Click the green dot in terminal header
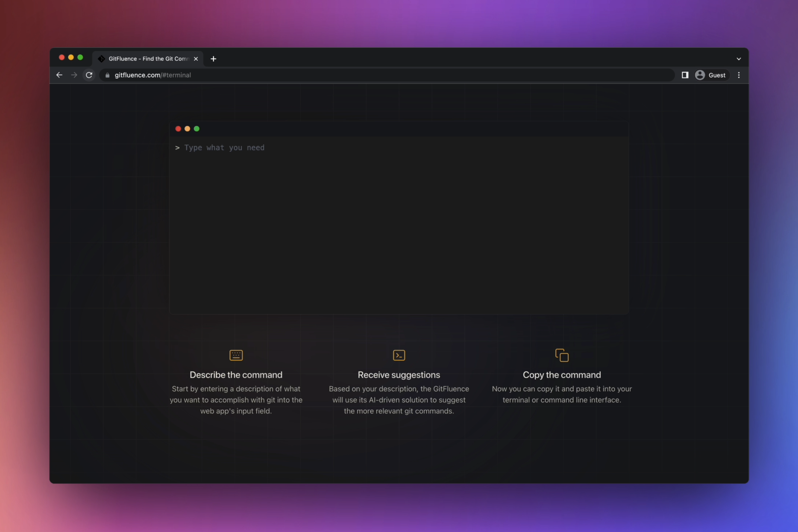The width and height of the screenshot is (798, 532). coord(197,129)
